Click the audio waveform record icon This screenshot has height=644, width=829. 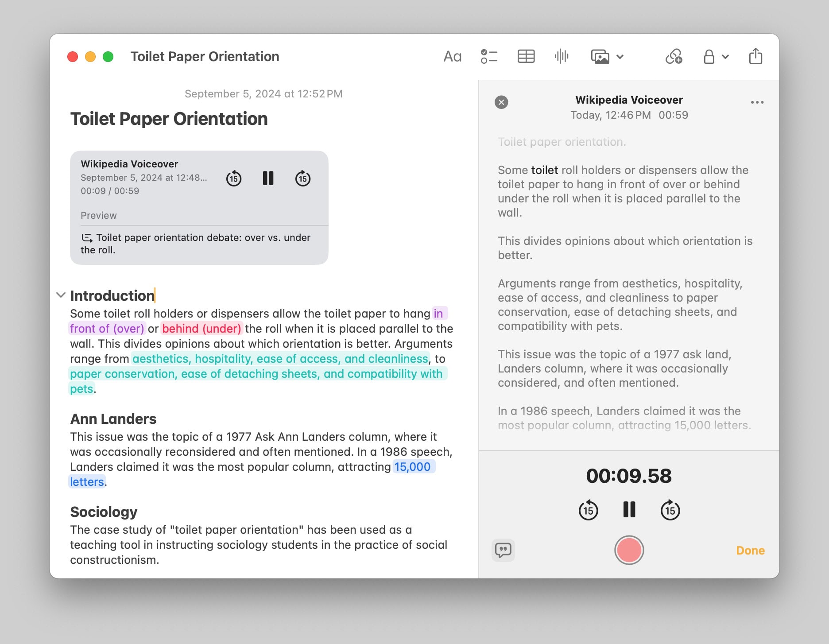(x=561, y=57)
